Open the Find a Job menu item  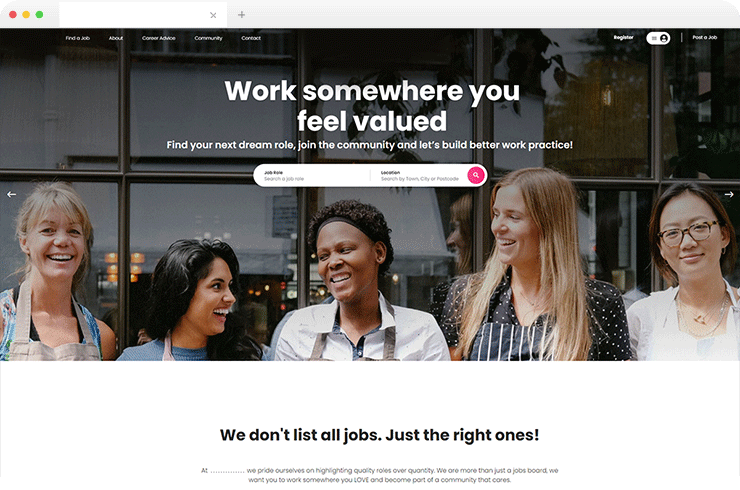click(77, 38)
